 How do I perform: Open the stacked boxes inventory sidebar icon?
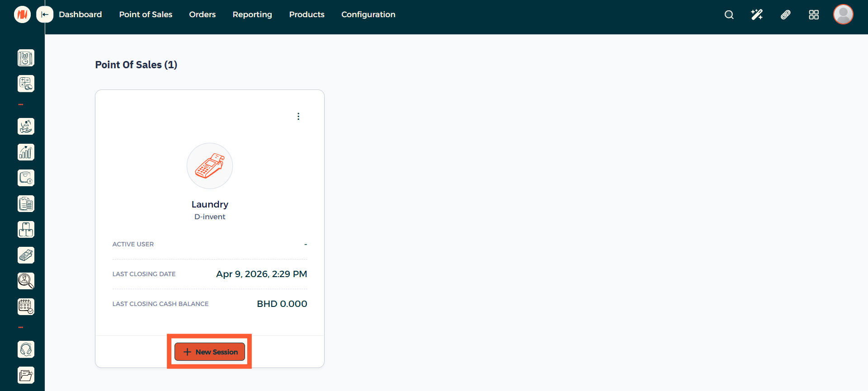[x=26, y=230]
